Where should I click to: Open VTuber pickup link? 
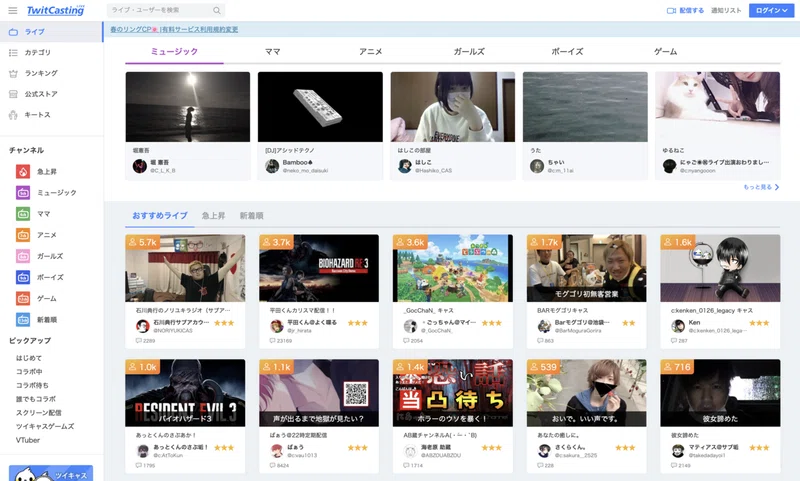click(x=28, y=440)
